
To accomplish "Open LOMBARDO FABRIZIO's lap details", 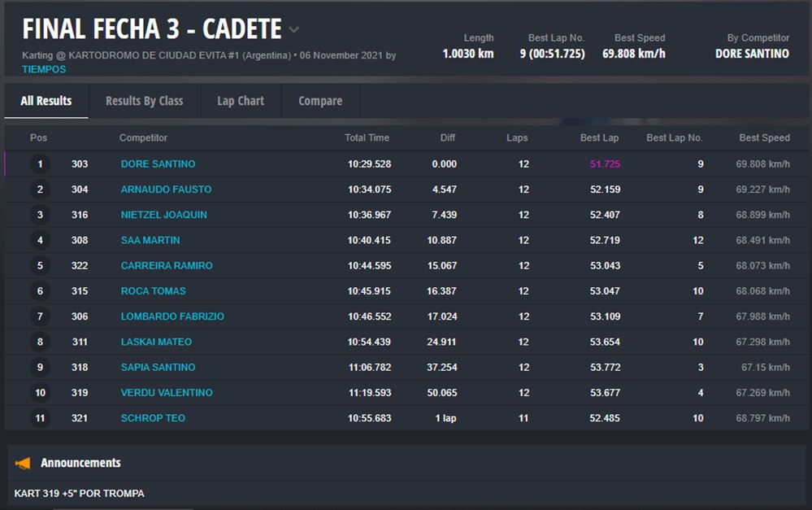I will (x=172, y=316).
